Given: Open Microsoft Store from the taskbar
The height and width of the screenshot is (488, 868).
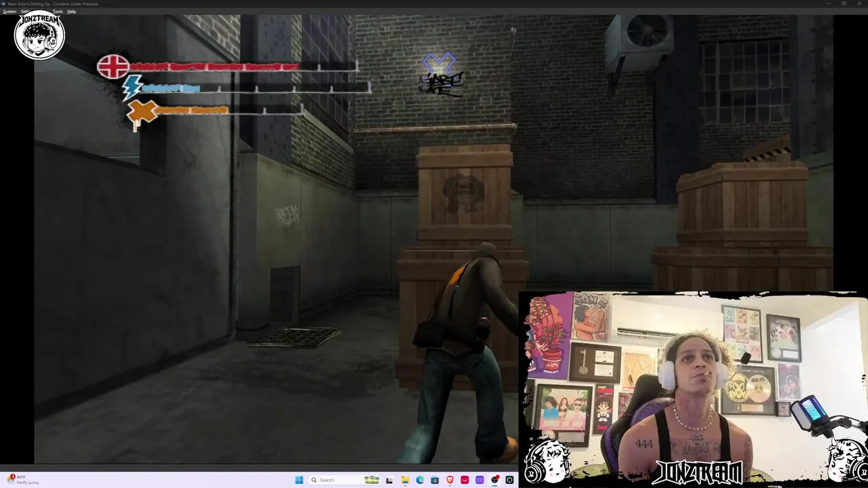Looking at the screenshot, I should tap(435, 480).
